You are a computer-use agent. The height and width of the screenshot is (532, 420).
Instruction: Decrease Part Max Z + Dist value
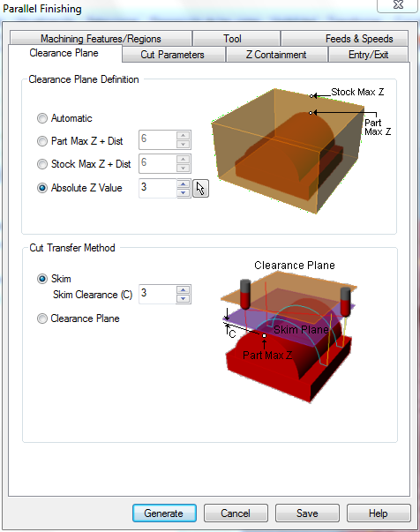(184, 144)
